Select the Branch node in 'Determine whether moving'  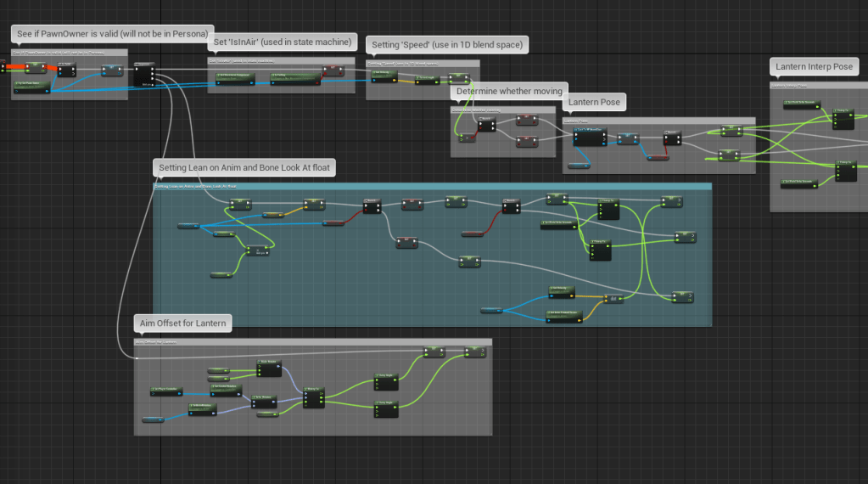point(485,125)
